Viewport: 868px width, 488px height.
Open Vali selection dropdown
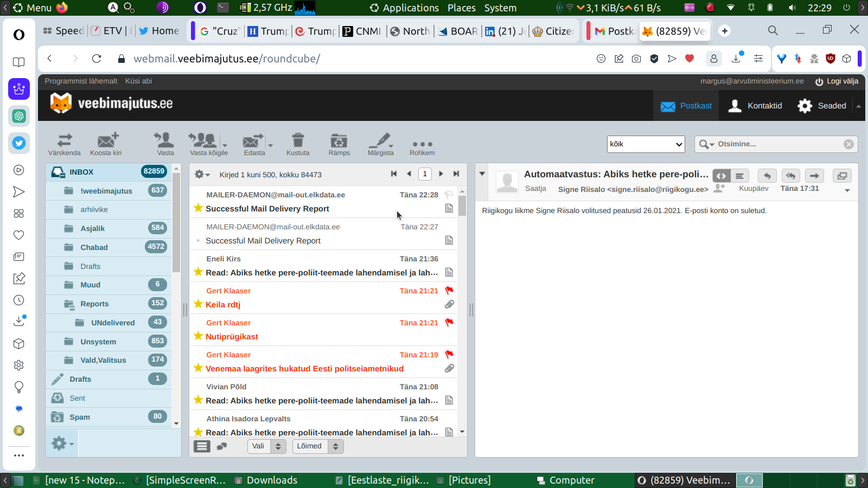click(267, 446)
